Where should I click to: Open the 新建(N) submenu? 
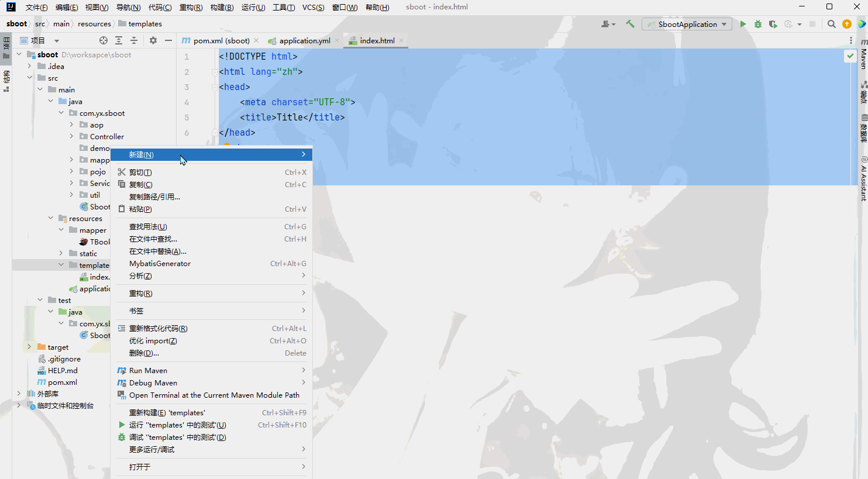[211, 154]
